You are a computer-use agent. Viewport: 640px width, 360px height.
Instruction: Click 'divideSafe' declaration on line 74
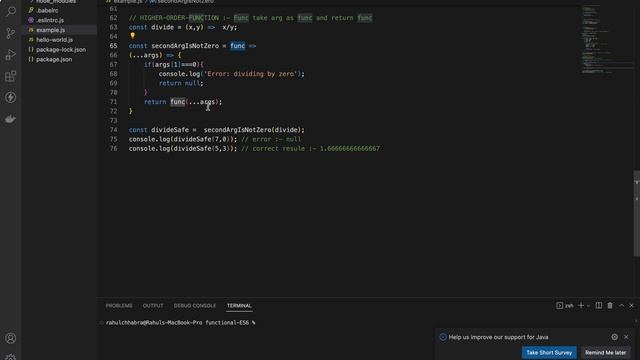[x=170, y=130]
